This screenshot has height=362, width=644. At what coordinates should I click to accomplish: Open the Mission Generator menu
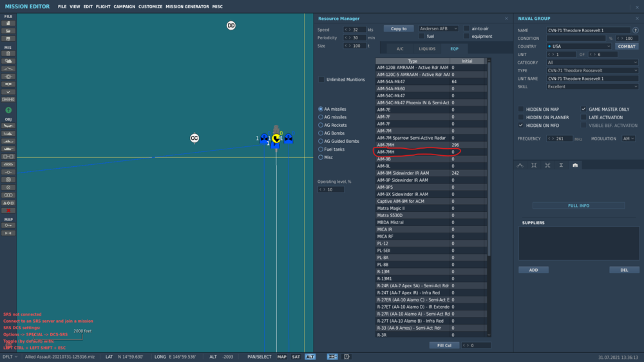click(187, 6)
